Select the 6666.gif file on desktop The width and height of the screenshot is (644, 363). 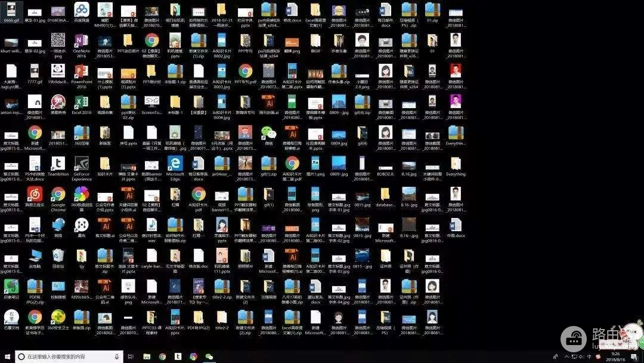12,10
